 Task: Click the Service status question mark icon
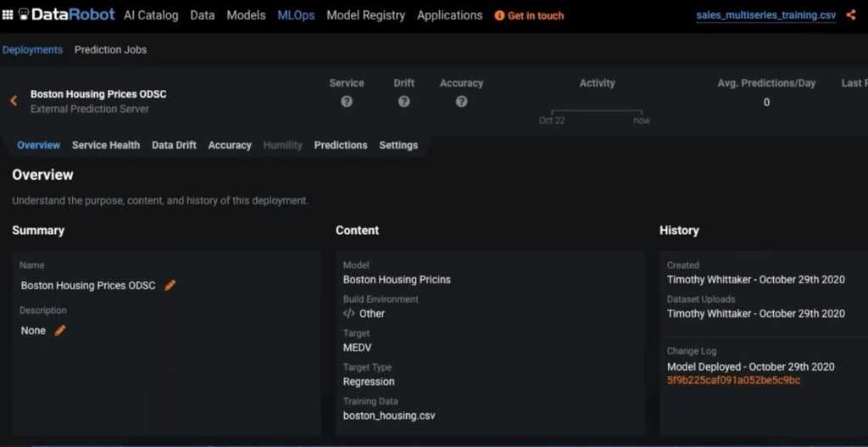[x=347, y=102]
